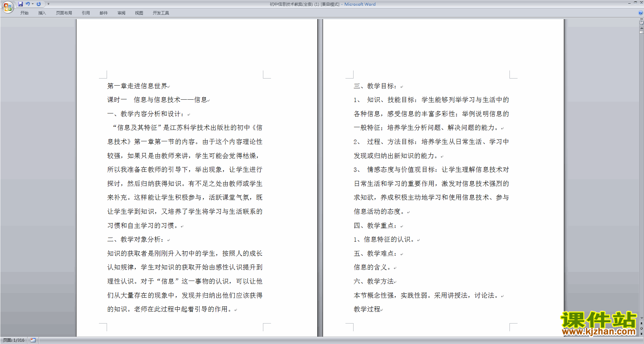This screenshot has height=344, width=644.
Task: Click the line 信息的含义。
Action: [x=372, y=267]
